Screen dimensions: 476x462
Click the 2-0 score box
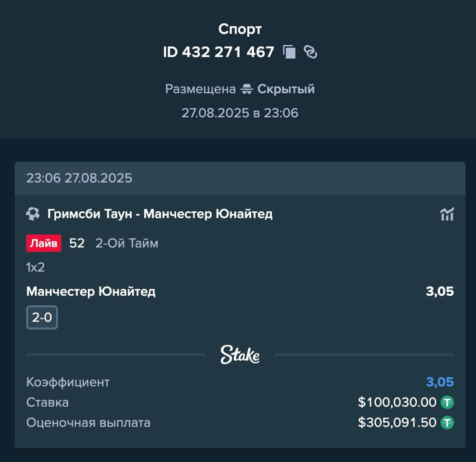pyautogui.click(x=42, y=317)
